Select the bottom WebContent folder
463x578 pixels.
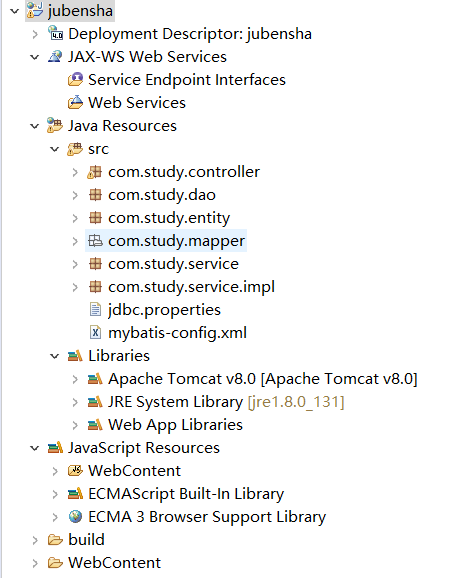[114, 563]
